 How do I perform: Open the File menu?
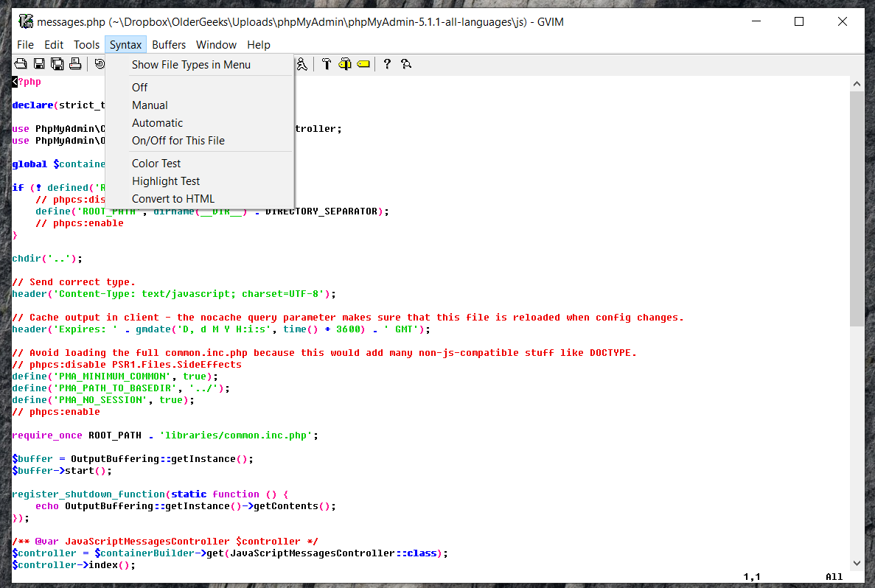point(25,45)
